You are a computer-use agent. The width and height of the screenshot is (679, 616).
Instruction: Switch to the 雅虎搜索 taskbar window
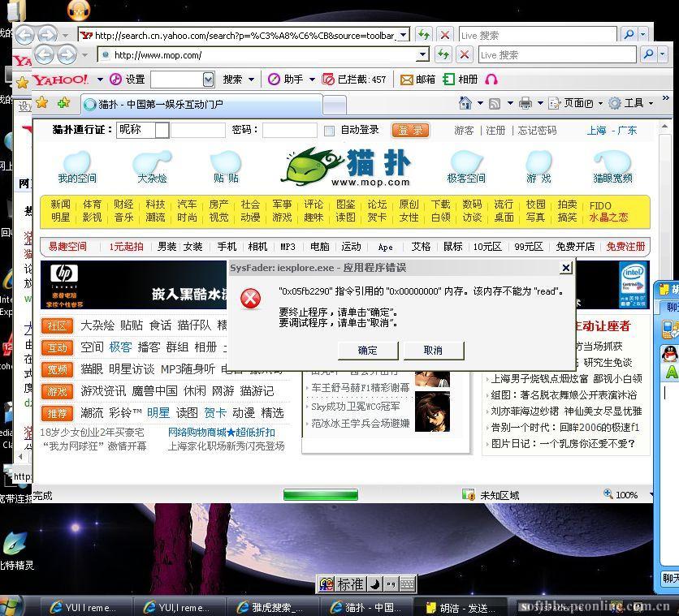coord(272,607)
